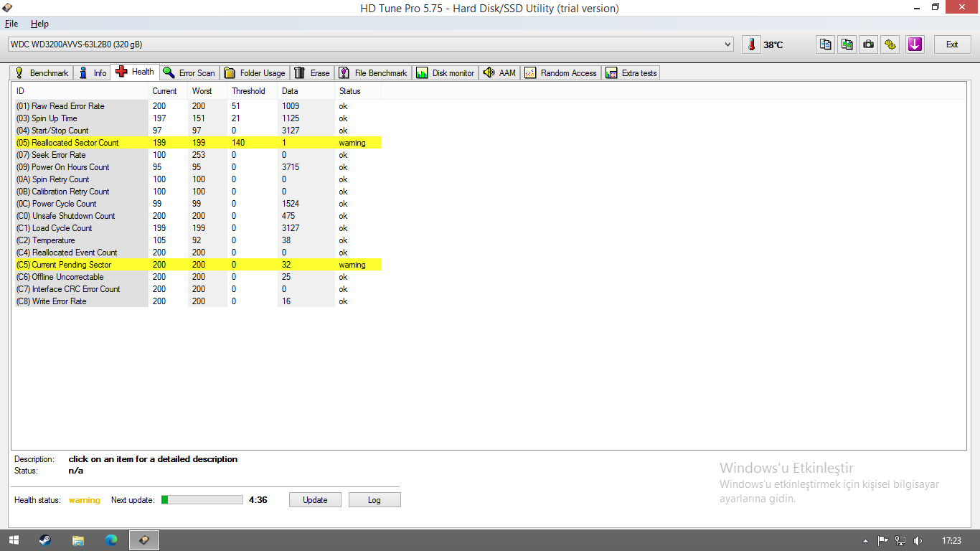Open the Action Center flag icon
The height and width of the screenshot is (551, 980).
pyautogui.click(x=883, y=541)
